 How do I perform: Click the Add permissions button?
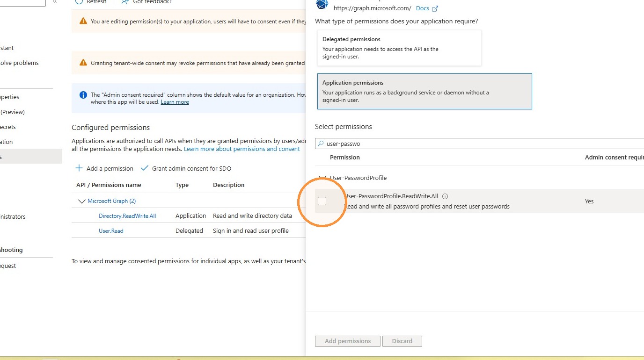[x=348, y=341]
